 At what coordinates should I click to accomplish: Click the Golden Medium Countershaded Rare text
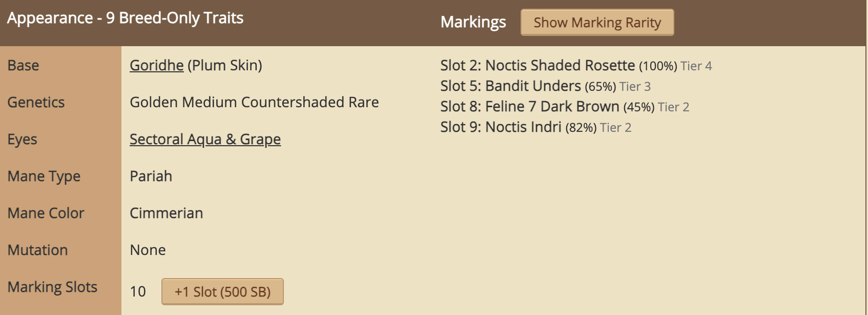tap(254, 103)
